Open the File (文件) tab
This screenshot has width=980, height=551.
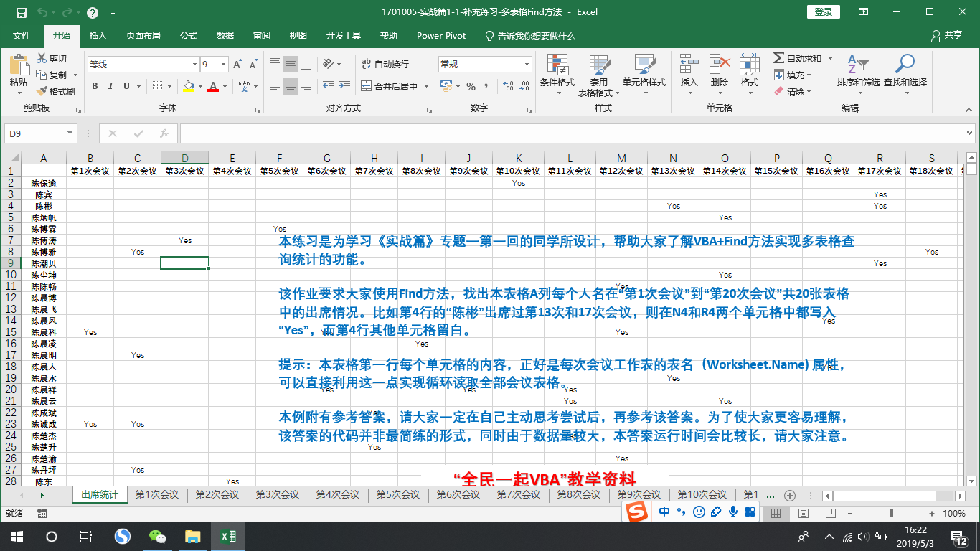(x=22, y=36)
